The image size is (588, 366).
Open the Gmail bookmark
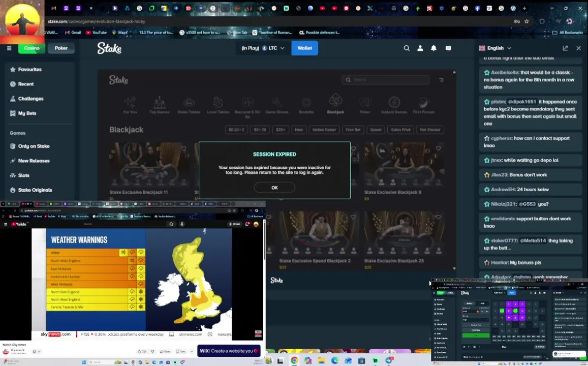pyautogui.click(x=73, y=33)
